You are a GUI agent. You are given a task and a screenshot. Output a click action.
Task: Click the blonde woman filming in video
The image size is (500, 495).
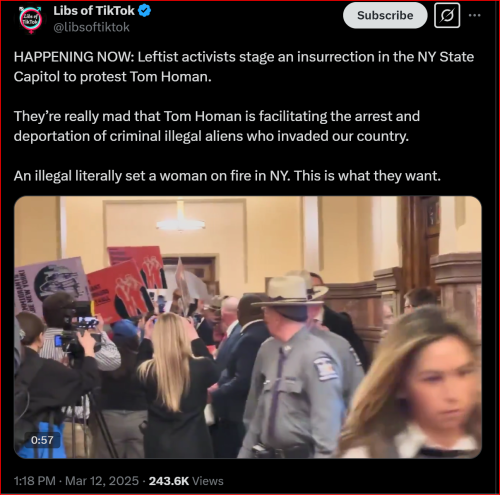pos(173,383)
